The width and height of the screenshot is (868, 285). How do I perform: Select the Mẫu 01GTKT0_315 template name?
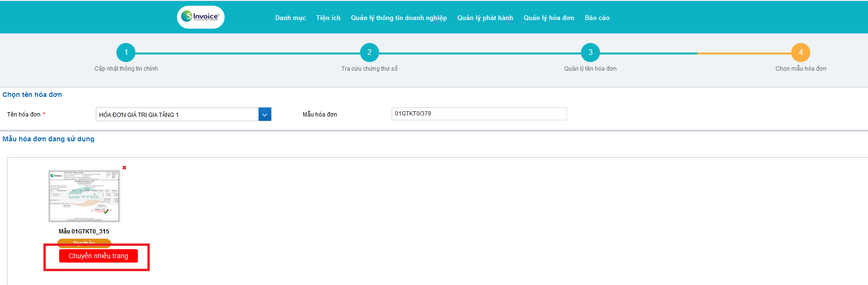(84, 232)
